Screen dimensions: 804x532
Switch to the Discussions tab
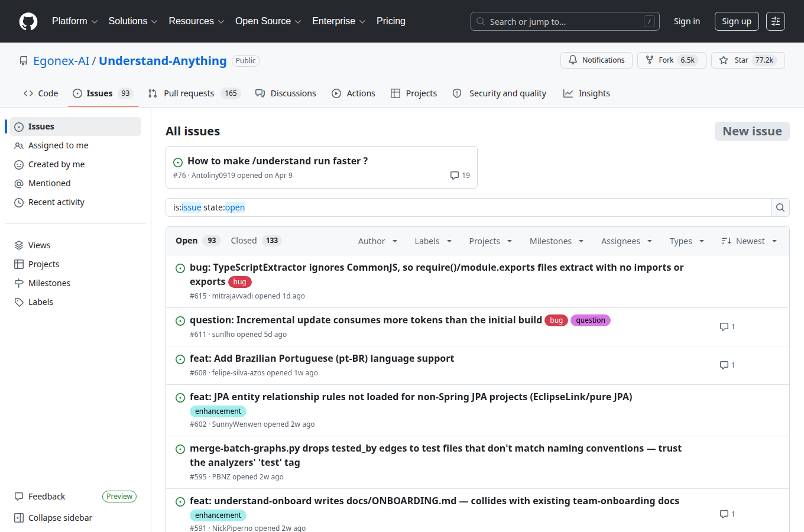point(286,93)
